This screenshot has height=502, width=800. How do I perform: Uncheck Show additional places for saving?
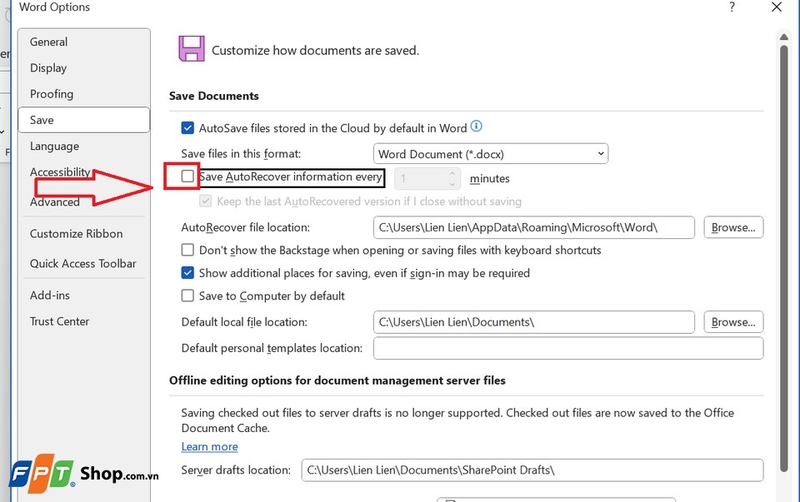click(x=188, y=273)
